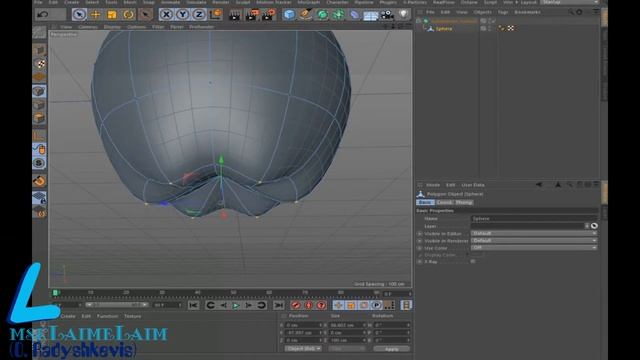The width and height of the screenshot is (640, 360).
Task: Click the Apply button in coordinates
Action: click(391, 349)
